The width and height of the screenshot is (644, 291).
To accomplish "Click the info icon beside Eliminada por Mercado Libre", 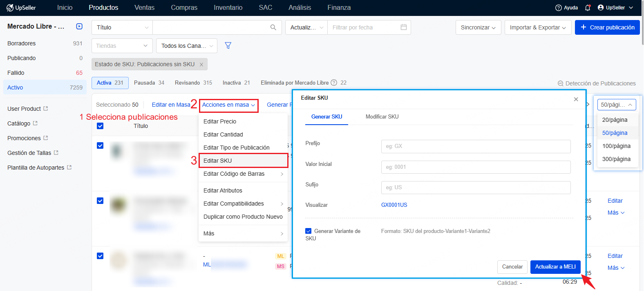I will pos(334,83).
